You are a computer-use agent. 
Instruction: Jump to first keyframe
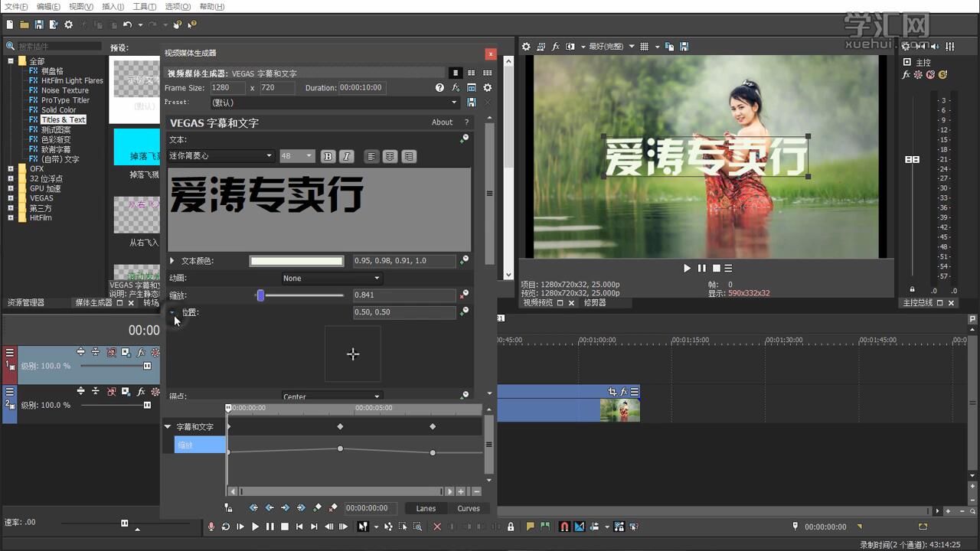[x=253, y=507]
